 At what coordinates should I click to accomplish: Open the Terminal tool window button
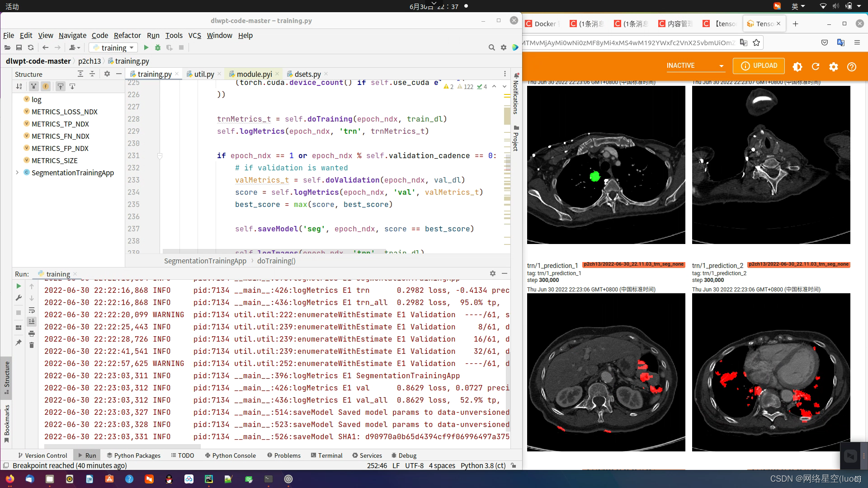[326, 455]
